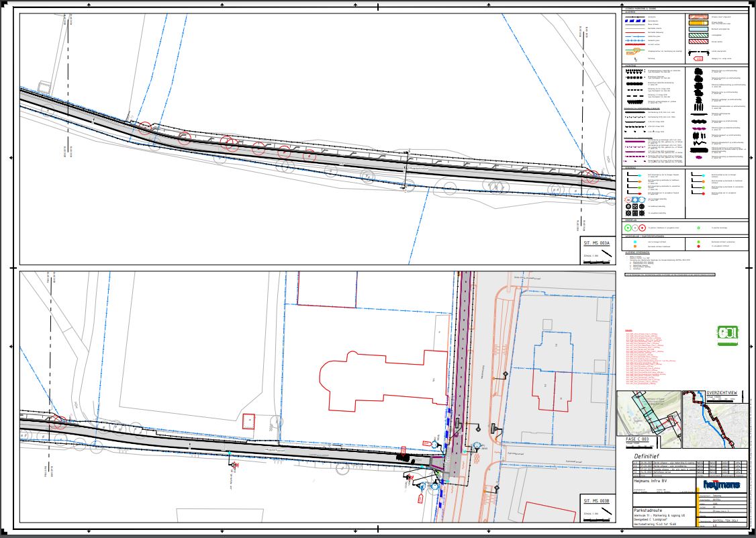Click the SIT. MS 003A view label
Image resolution: width=756 pixels, height=538 pixels.
tap(596, 242)
